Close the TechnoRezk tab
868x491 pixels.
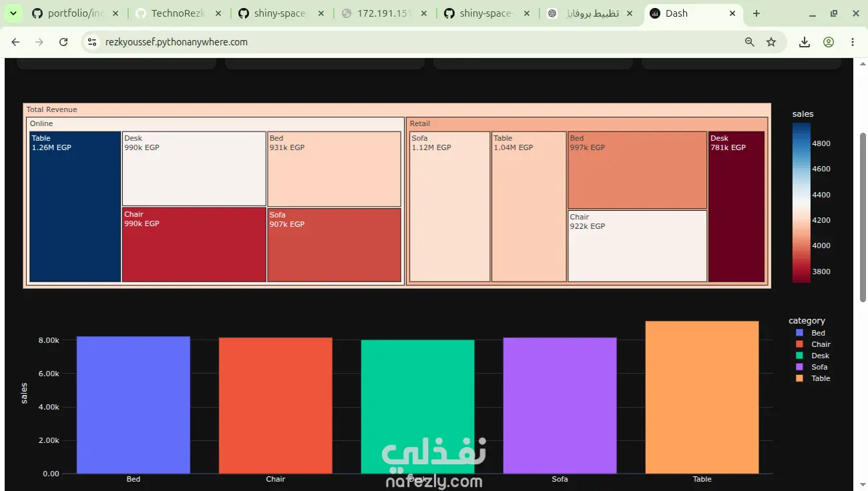pyautogui.click(x=219, y=13)
